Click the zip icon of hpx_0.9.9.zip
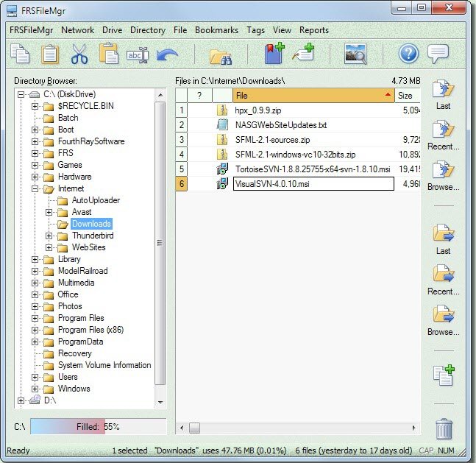 pyautogui.click(x=222, y=110)
